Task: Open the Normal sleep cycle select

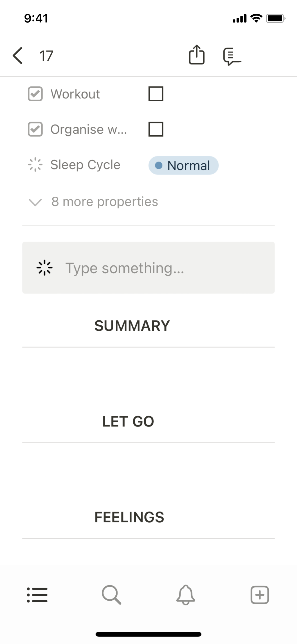Action: tap(183, 165)
